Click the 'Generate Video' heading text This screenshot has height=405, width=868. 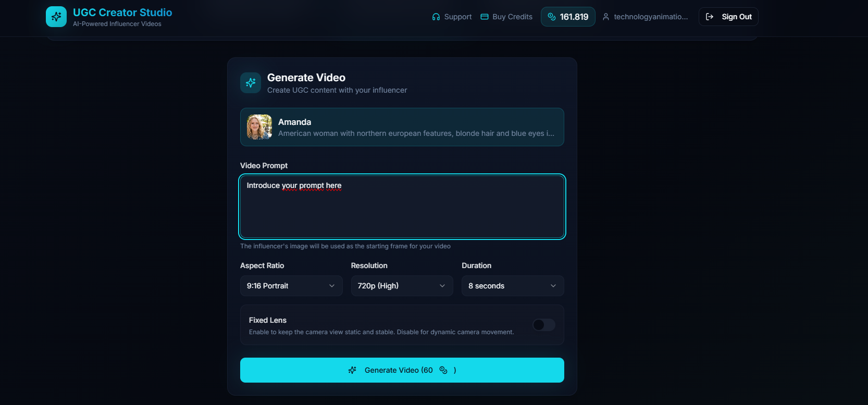pos(306,78)
